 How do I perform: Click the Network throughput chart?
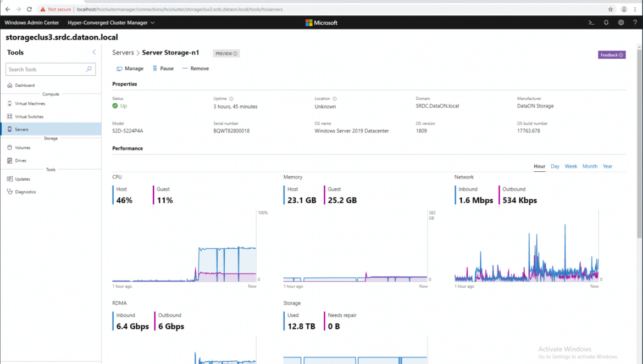pos(526,247)
